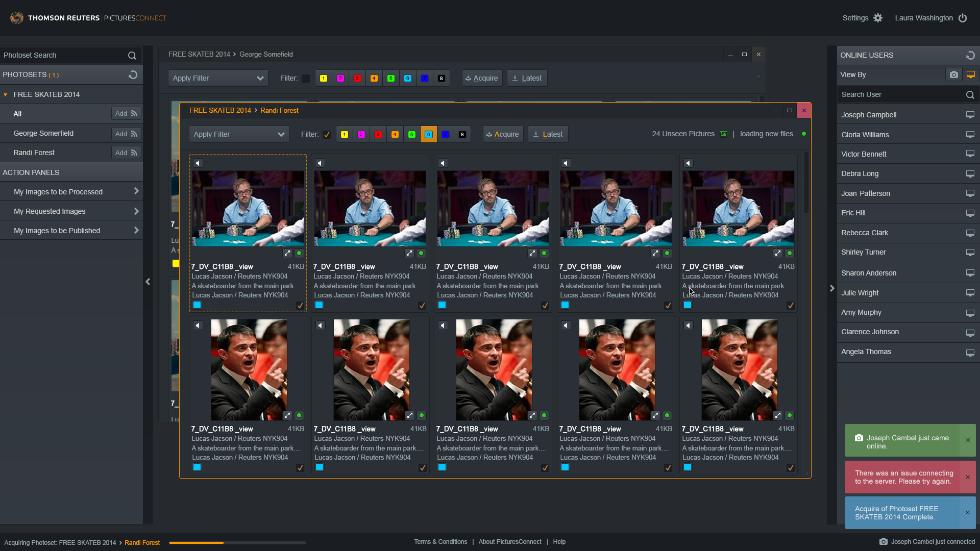Click monitor icon next to Joseph Campbell

970,115
